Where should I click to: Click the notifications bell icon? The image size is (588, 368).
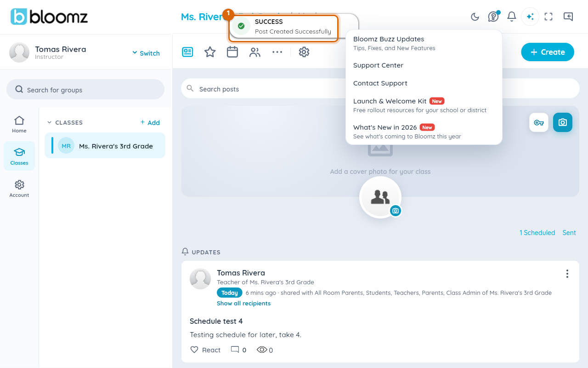(x=512, y=17)
